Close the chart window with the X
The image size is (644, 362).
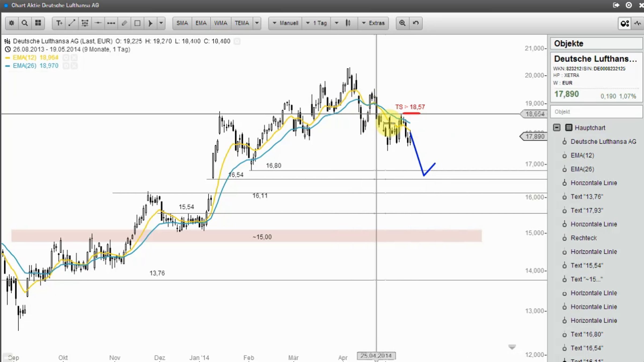click(x=641, y=5)
